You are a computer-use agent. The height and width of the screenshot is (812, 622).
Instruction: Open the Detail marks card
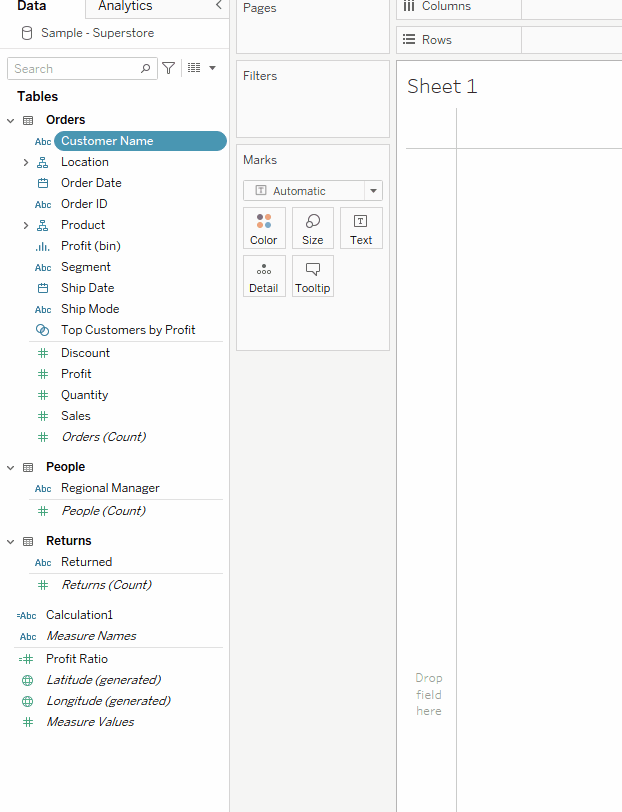click(264, 276)
